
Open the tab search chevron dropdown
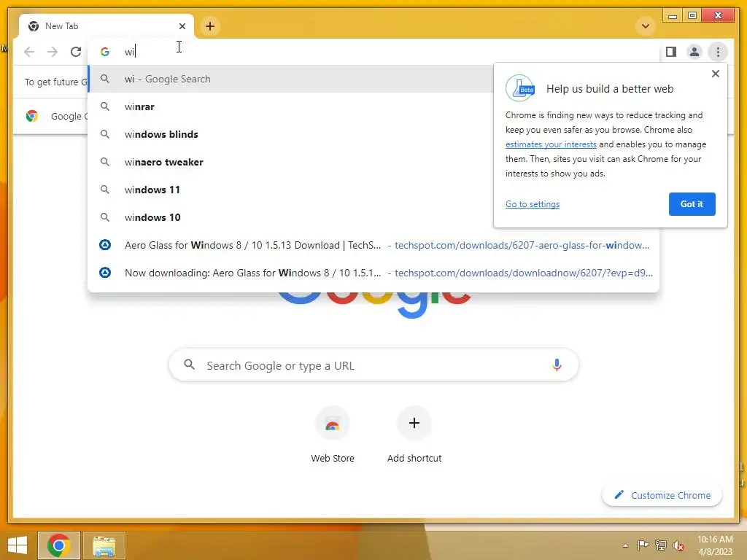coord(646,26)
